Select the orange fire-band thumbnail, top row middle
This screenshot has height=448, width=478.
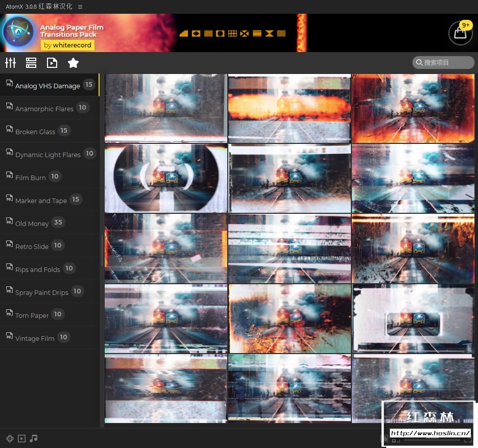point(289,108)
